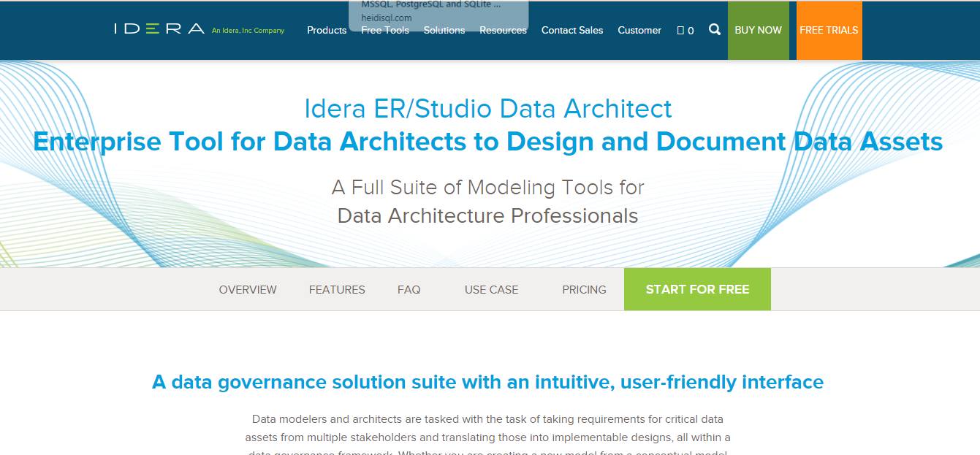
Task: Click the START FOR FREE button
Action: 697,289
